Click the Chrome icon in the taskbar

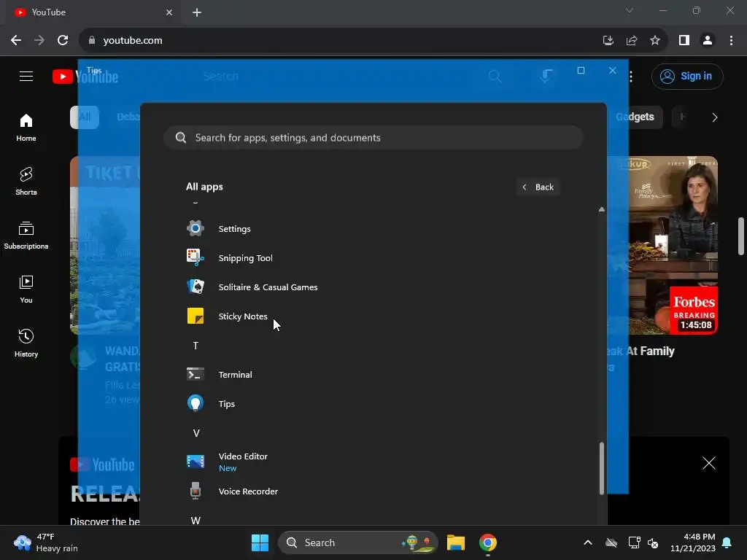click(x=488, y=542)
